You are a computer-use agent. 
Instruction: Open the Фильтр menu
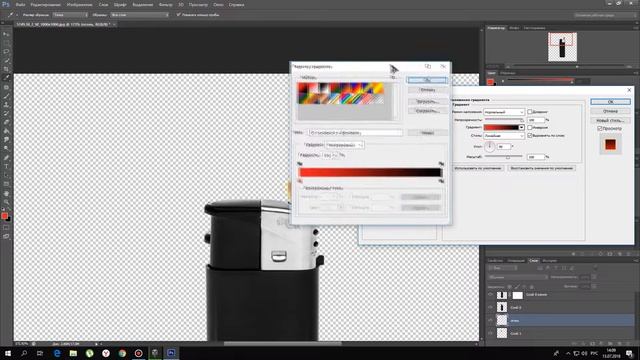point(165,5)
